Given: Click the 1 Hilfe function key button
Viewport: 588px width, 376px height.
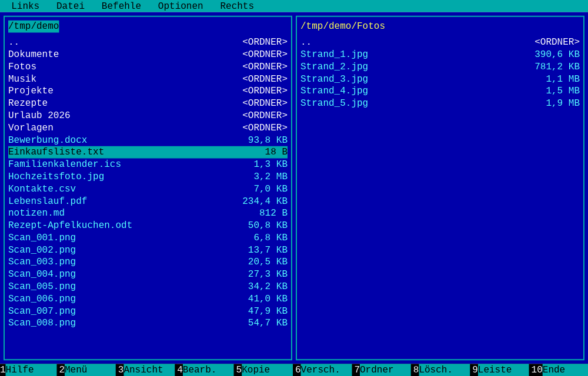Looking at the screenshot, I should [28, 370].
